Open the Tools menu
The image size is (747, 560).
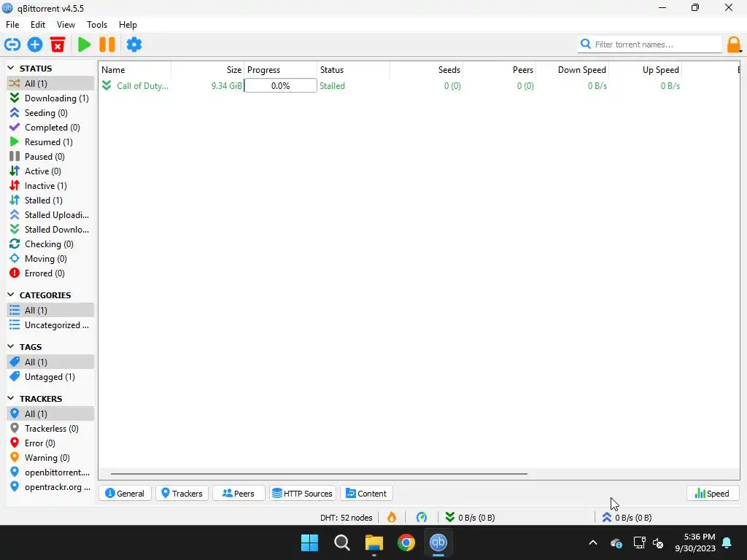(x=97, y=25)
